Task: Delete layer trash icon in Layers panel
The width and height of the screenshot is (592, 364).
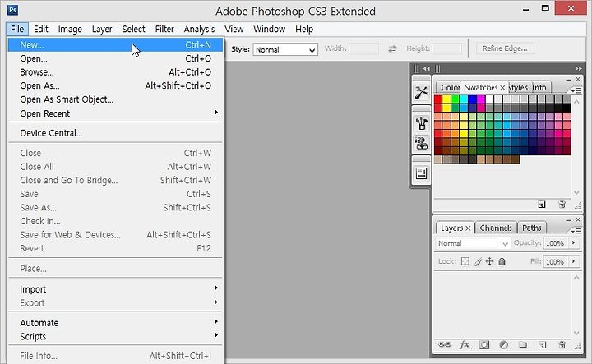Action: pos(562,344)
